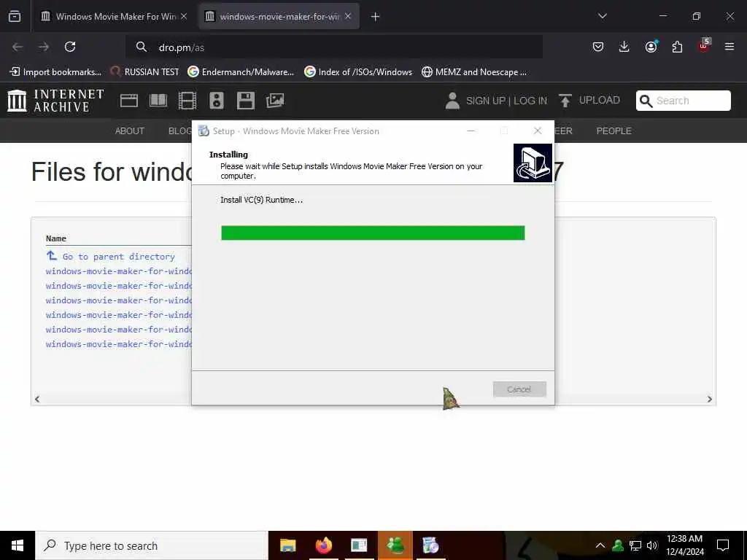Open Endermanch/Malware bookmark

pyautogui.click(x=241, y=72)
